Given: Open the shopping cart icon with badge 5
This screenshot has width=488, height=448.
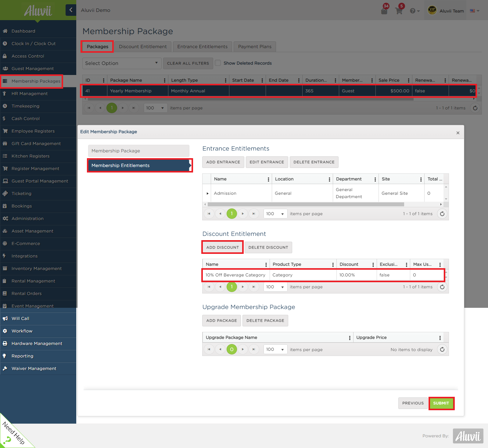Looking at the screenshot, I should (399, 10).
